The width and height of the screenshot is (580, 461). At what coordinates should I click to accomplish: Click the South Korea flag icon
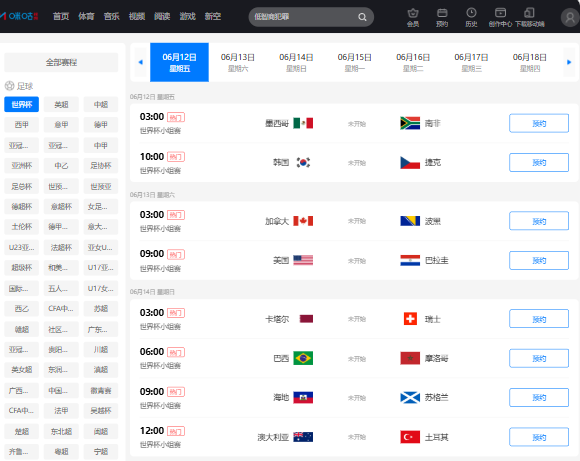click(x=303, y=162)
